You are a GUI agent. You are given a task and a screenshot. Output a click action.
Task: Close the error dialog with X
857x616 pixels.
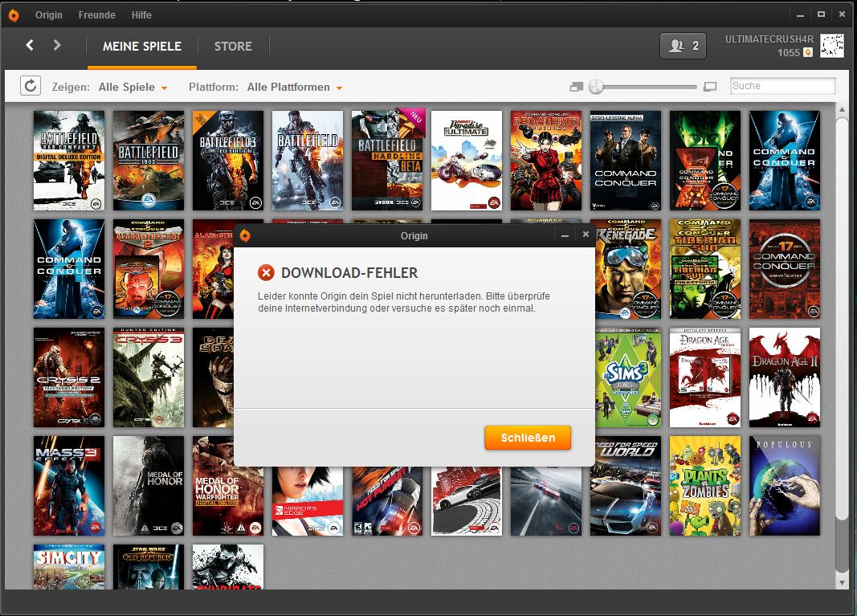(586, 235)
